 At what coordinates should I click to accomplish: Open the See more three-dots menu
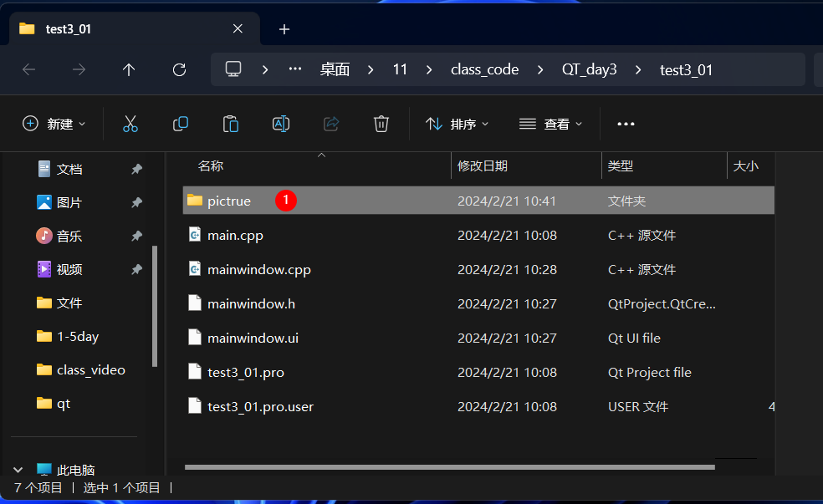pos(626,124)
